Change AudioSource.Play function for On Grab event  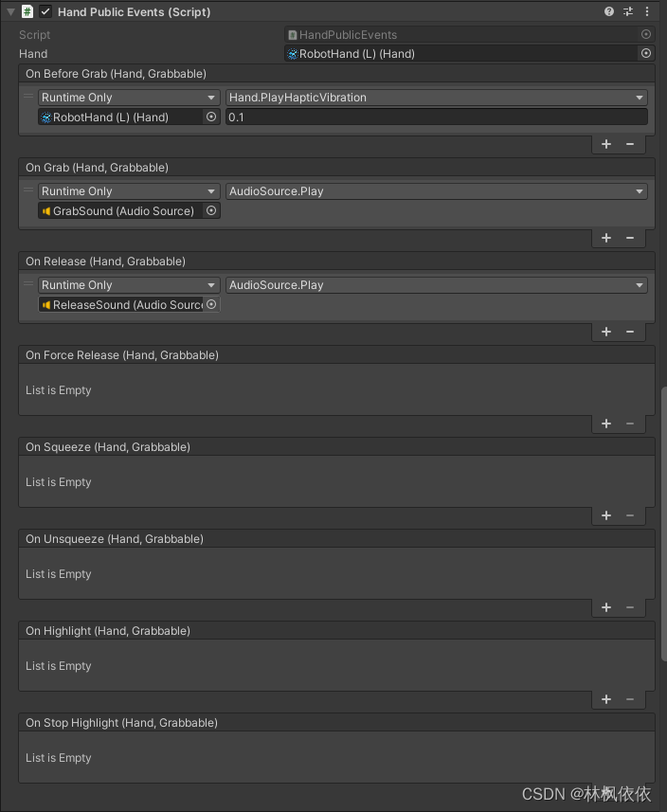tap(435, 190)
